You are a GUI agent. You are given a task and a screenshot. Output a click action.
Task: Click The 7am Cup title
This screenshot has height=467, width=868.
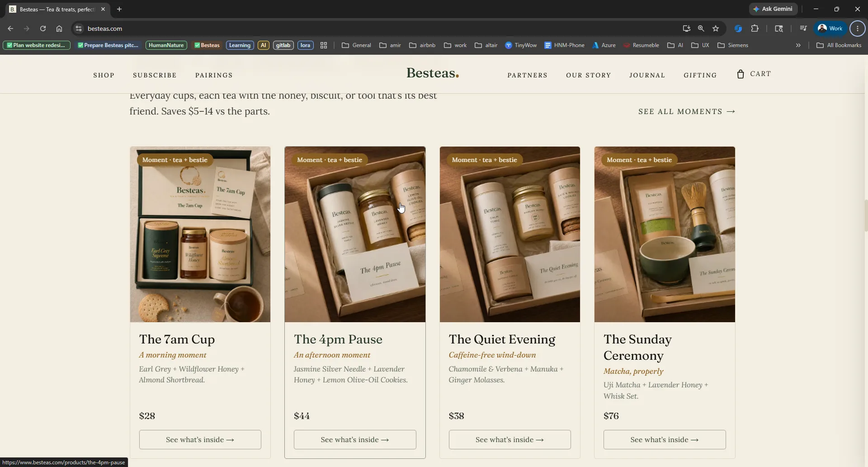pos(177,339)
